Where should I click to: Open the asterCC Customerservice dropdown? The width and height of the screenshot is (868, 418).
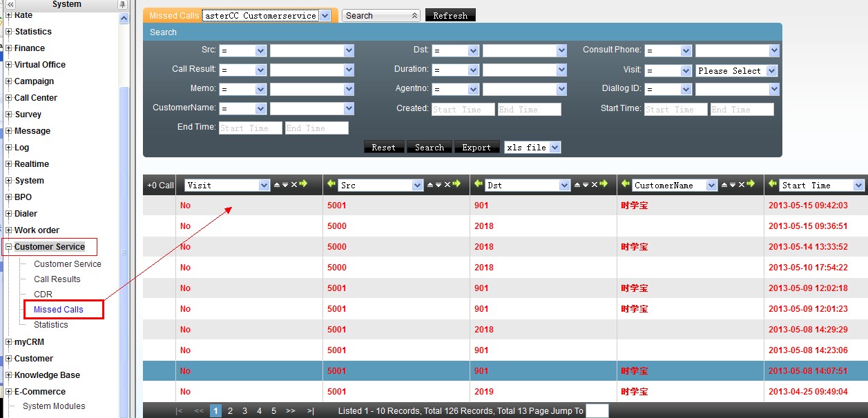point(325,16)
